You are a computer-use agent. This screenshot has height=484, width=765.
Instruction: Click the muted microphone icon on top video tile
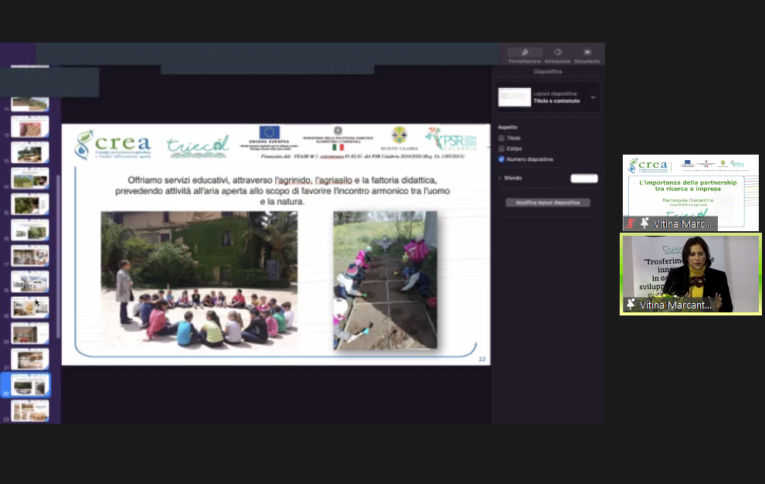(x=630, y=224)
